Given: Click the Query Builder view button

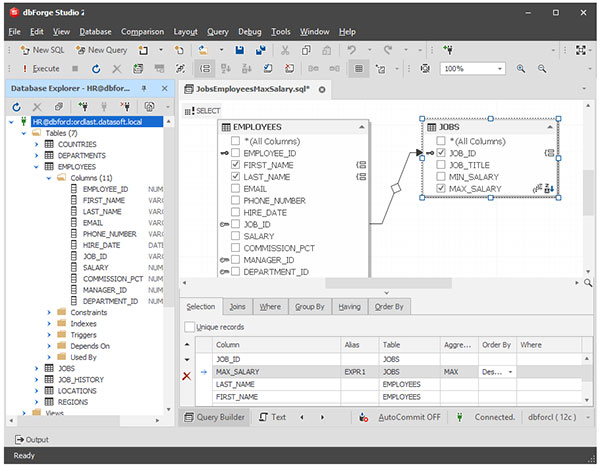Looking at the screenshot, I should (x=215, y=417).
